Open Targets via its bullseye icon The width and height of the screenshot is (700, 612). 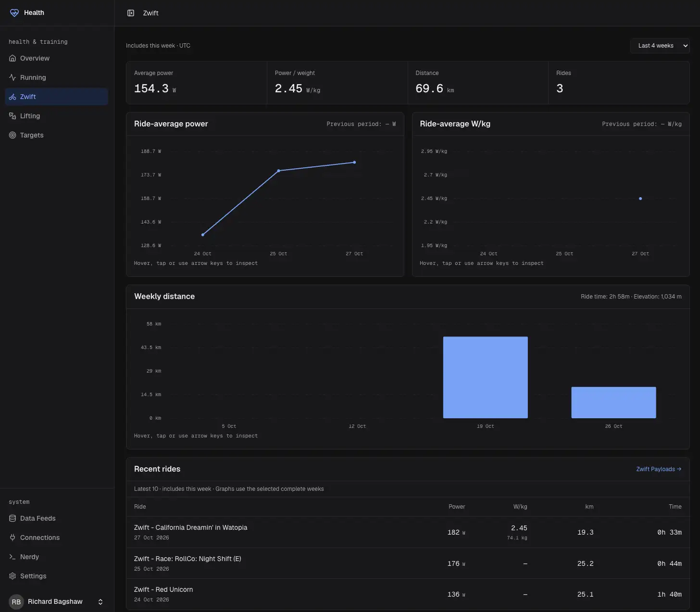[12, 135]
